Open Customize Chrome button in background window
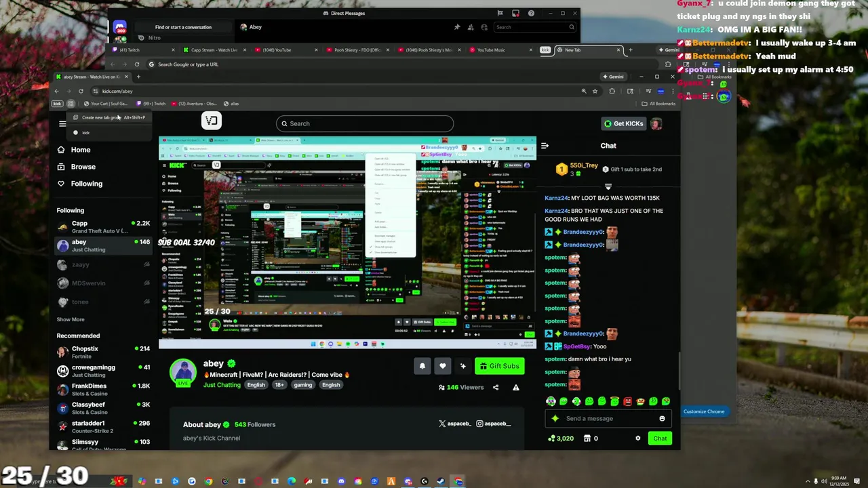This screenshot has height=488, width=868. pos(704,411)
